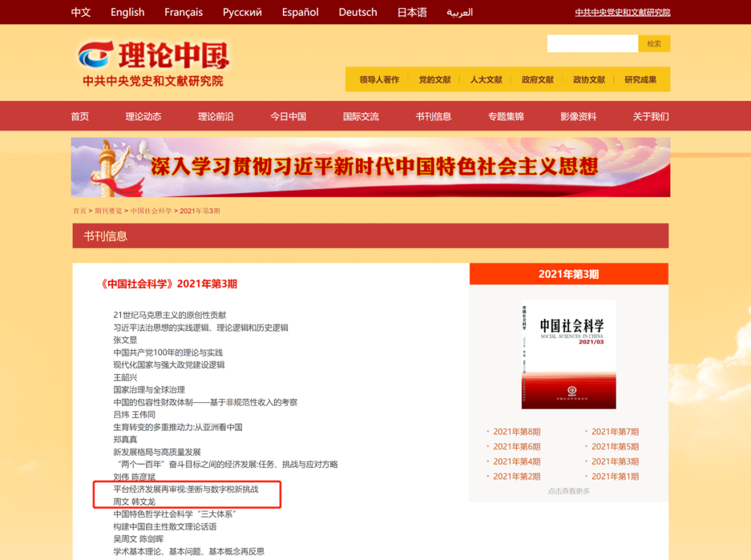Open 政府文献 section

(x=538, y=79)
